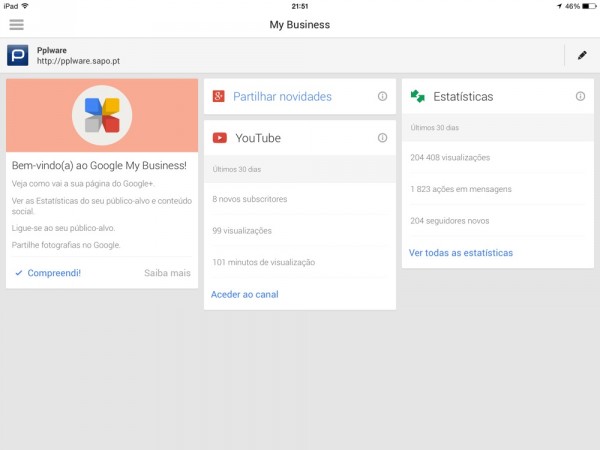Select '1 823 ações em mensagens' row
600x450 pixels.
click(x=498, y=189)
